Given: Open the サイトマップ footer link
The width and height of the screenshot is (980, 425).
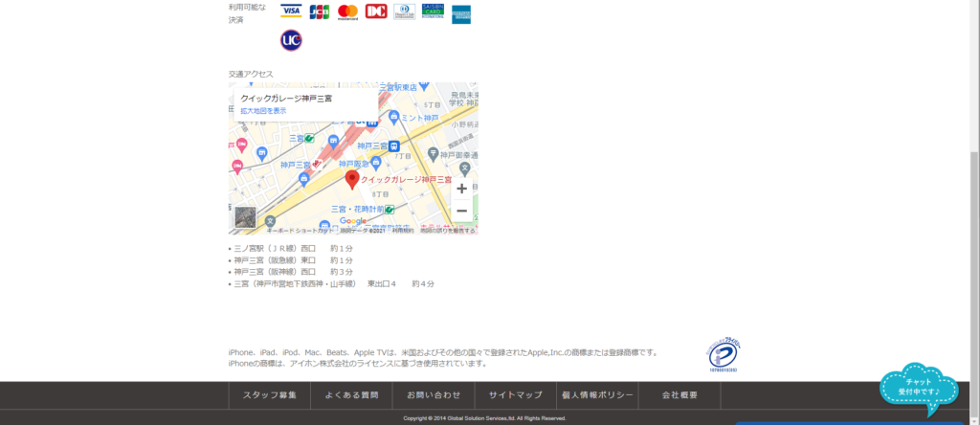Looking at the screenshot, I should [516, 395].
